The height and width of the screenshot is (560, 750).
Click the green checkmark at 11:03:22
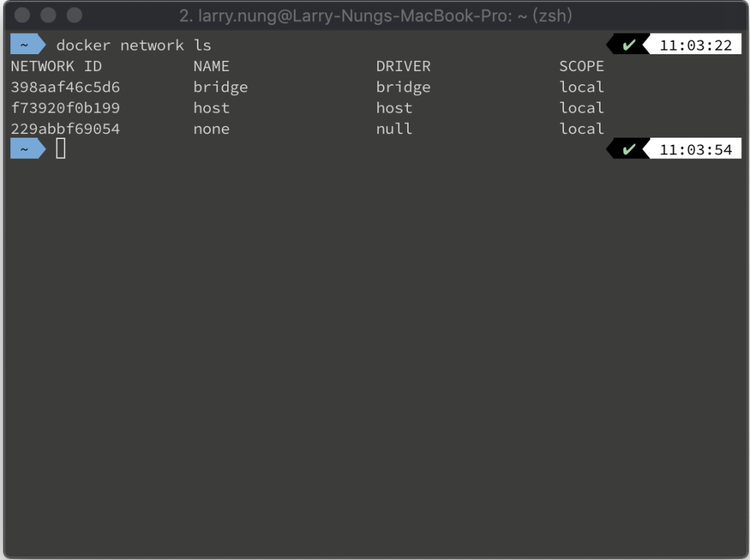[628, 45]
